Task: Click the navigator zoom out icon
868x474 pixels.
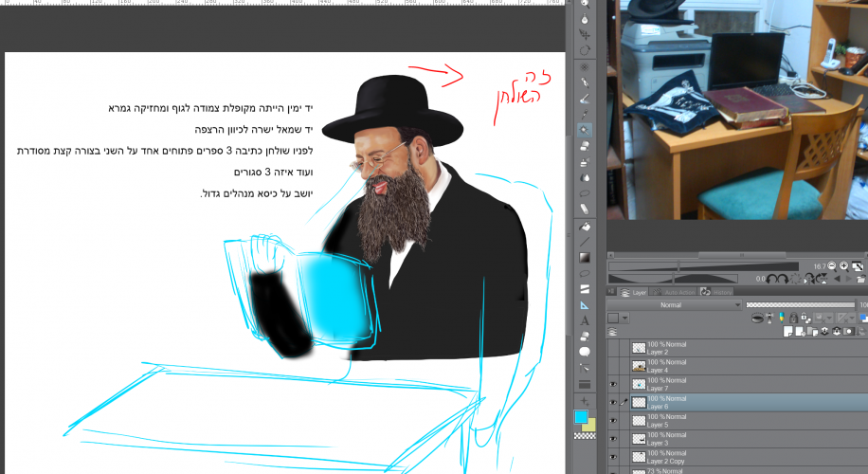Action: pos(831,266)
